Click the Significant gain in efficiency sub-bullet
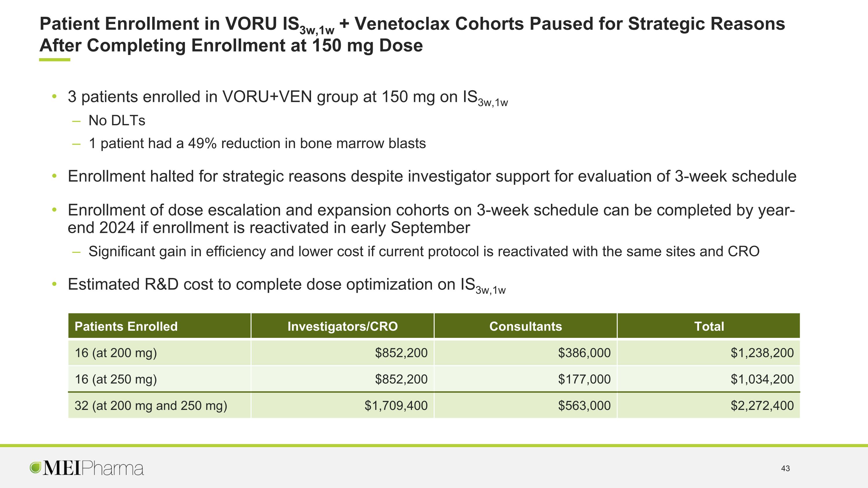Viewport: 868px width, 488px height. coord(424,252)
